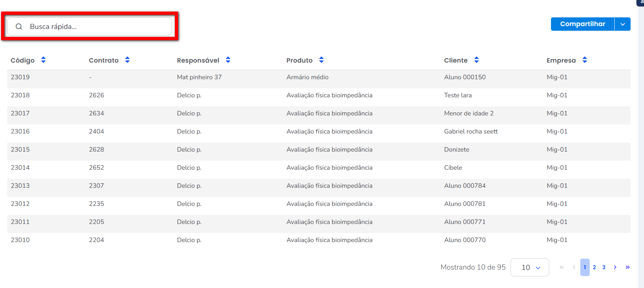Click the Produto column sort icon
Viewport: 644px width, 288px height.
tap(321, 60)
